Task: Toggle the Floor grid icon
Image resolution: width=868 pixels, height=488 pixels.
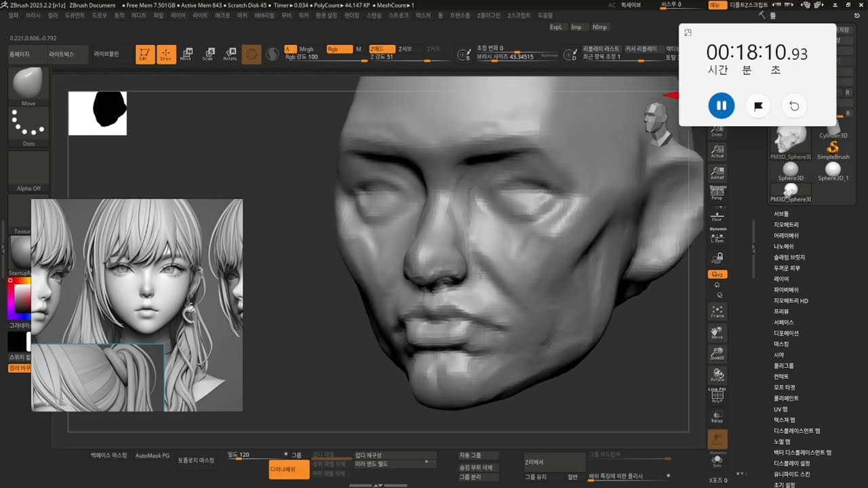Action: [x=717, y=215]
